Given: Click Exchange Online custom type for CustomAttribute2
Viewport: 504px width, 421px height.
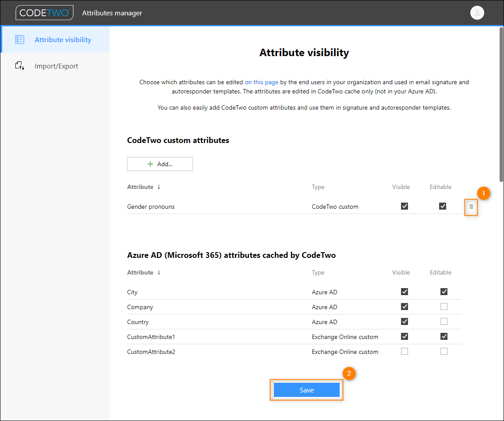Looking at the screenshot, I should pos(345,352).
